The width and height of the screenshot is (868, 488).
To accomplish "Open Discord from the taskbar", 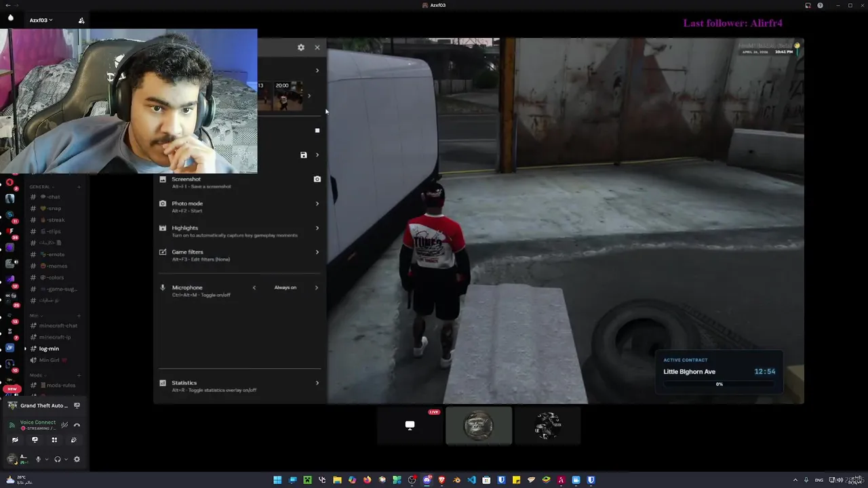I will [x=427, y=480].
